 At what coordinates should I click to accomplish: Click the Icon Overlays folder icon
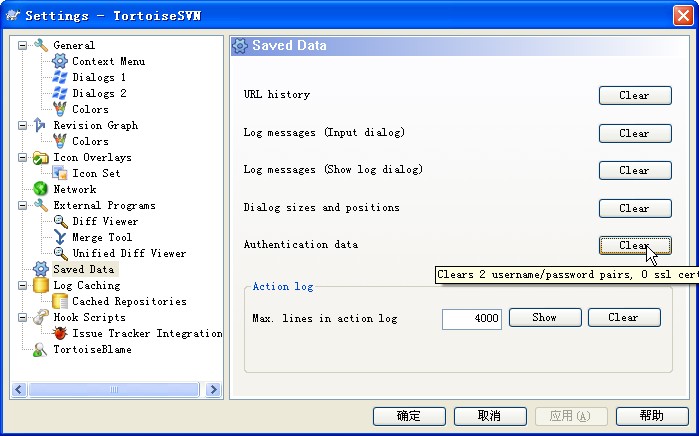click(41, 157)
